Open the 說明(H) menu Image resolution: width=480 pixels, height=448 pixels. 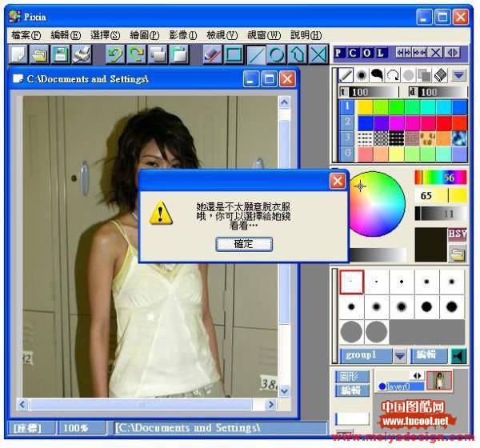click(x=306, y=35)
